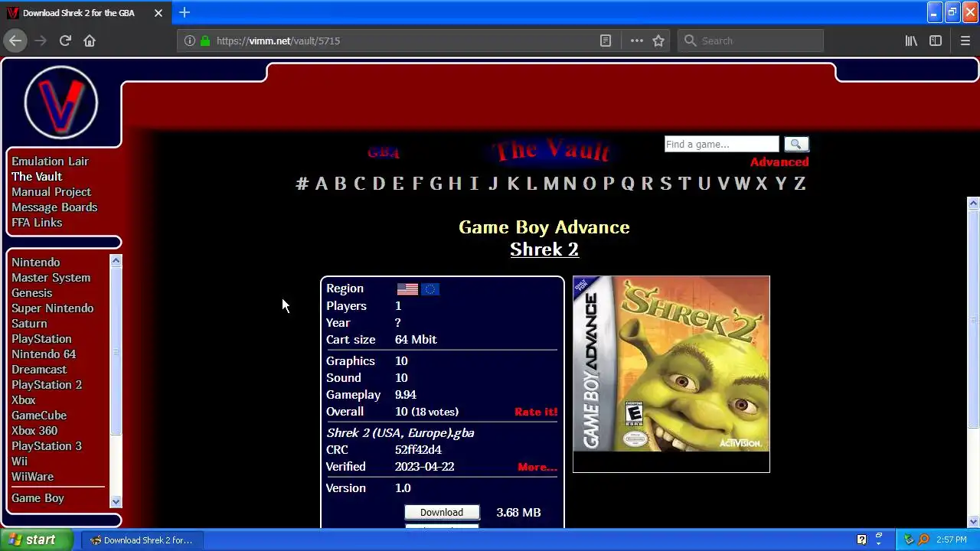Select Nintendo 64 in systems list
This screenshot has width=980, height=551.
[x=44, y=354]
